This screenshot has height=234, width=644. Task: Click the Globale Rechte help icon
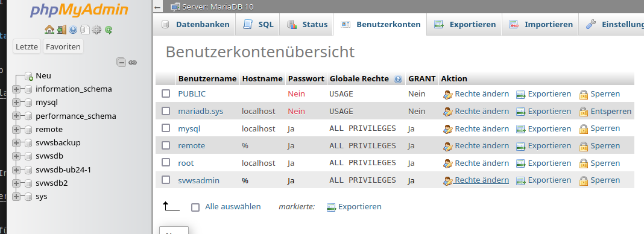[x=397, y=79]
